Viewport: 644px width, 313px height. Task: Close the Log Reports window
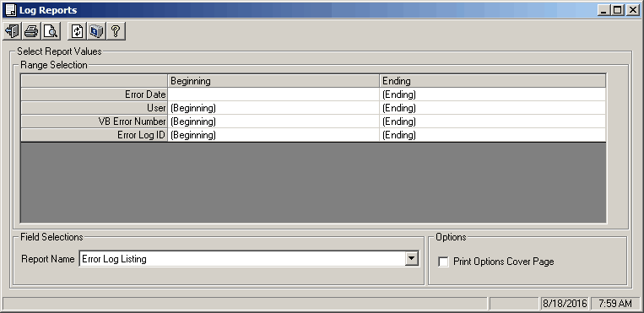[x=632, y=11]
